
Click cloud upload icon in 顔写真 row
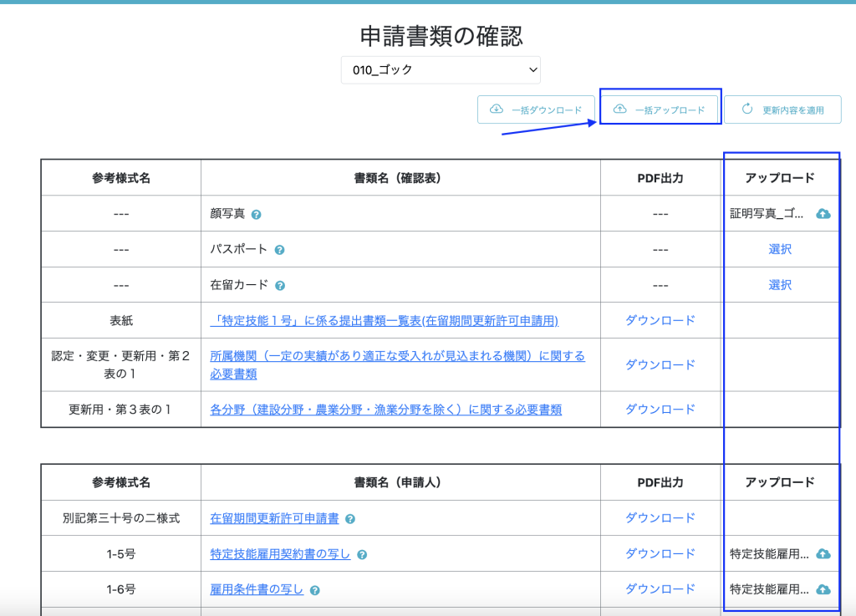(823, 214)
